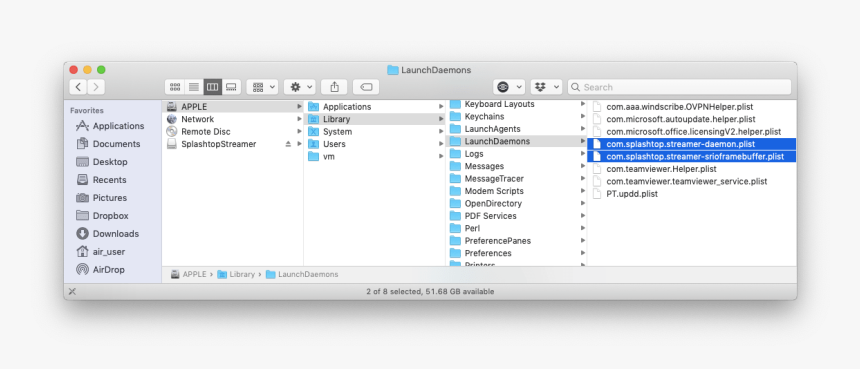Expand the Logs folder arrow
Viewport: 860px width, 369px height.
[582, 154]
